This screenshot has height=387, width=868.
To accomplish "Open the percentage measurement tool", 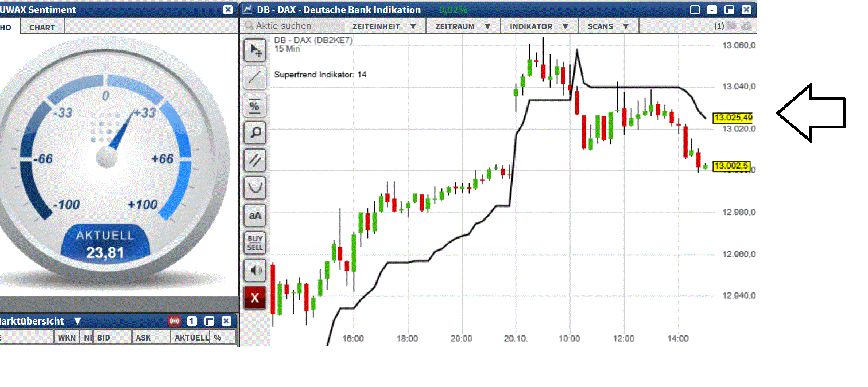I will [255, 105].
